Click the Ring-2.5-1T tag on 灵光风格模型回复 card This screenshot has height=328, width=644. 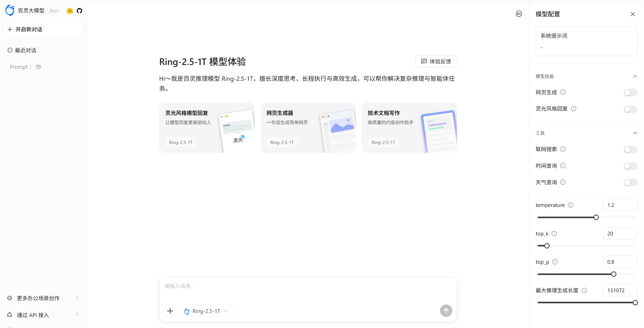click(x=181, y=142)
